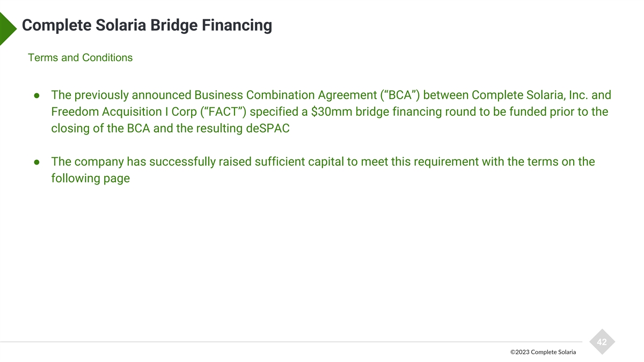Click the (“FACT”) abbreviation
The image size is (644, 362).
tap(223, 112)
